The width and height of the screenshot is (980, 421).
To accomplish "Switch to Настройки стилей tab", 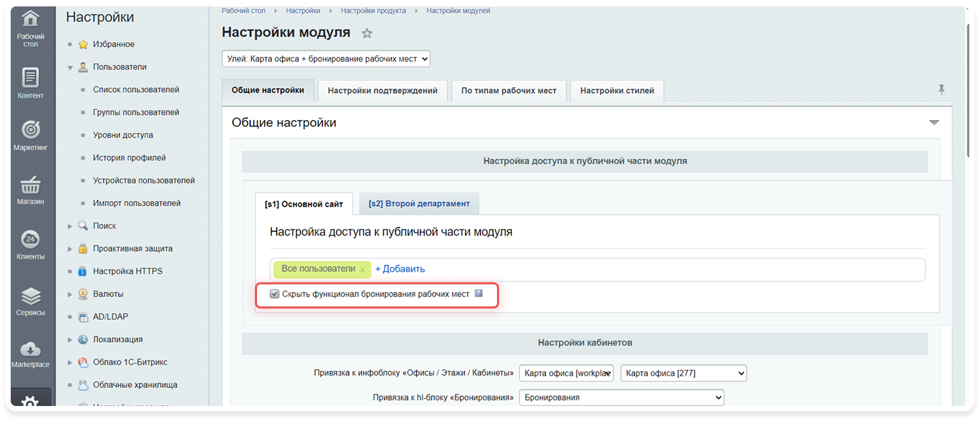I will (x=617, y=91).
